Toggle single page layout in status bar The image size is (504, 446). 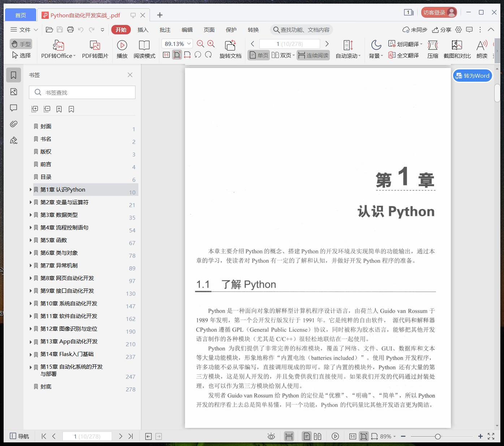point(307,436)
